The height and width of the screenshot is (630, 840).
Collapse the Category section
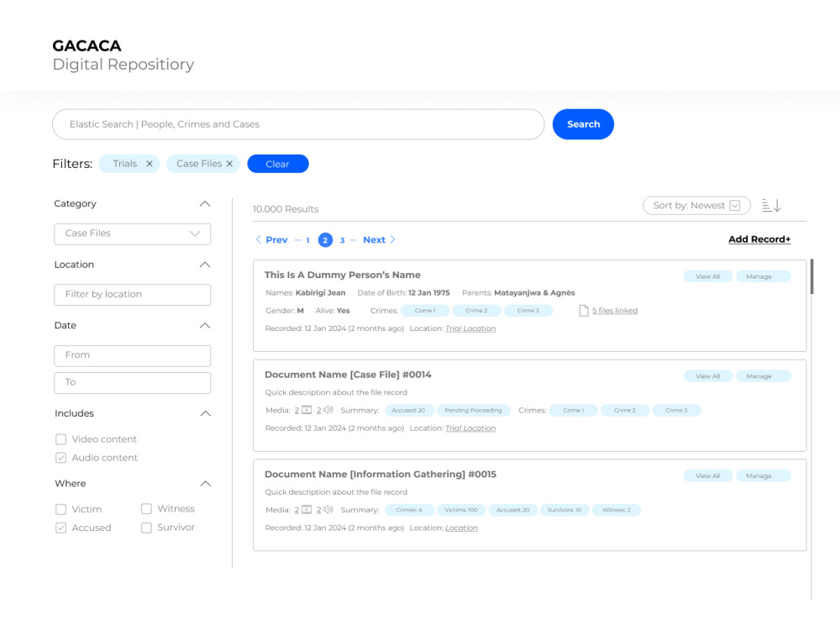tap(205, 204)
